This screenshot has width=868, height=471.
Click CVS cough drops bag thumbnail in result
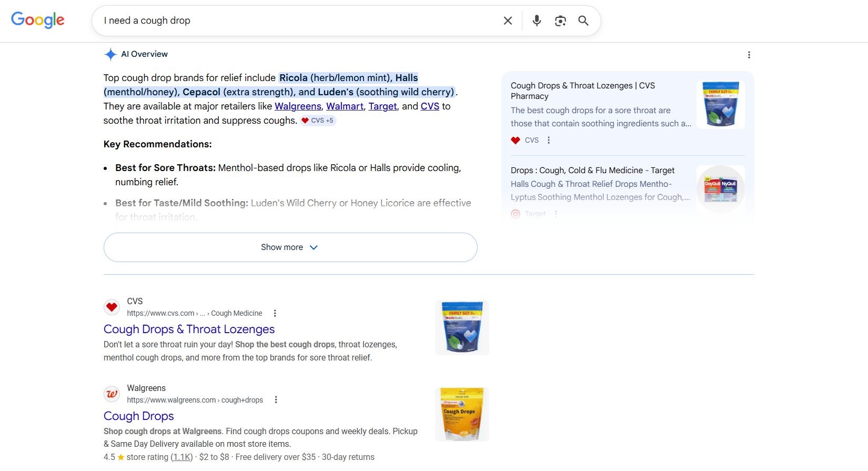click(x=462, y=327)
